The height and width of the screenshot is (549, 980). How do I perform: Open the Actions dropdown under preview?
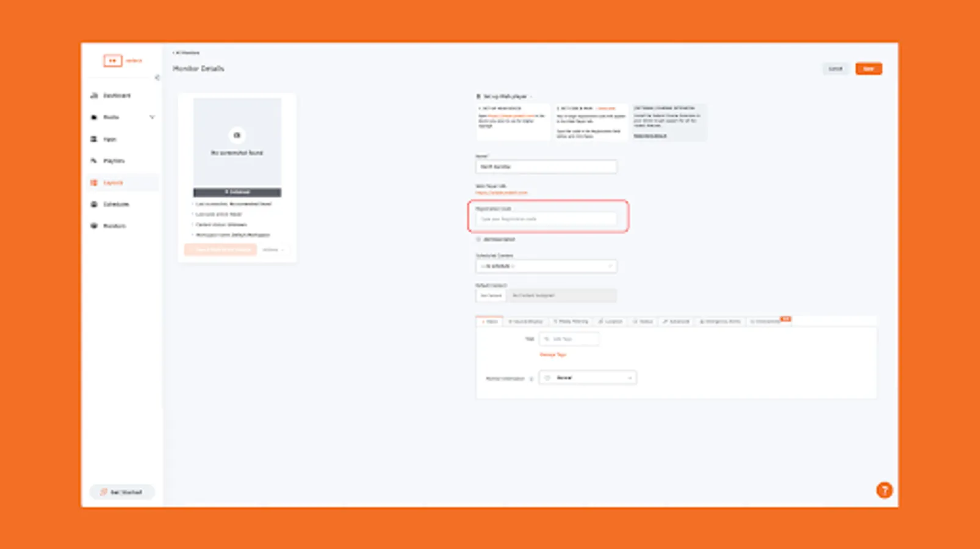[x=273, y=249]
